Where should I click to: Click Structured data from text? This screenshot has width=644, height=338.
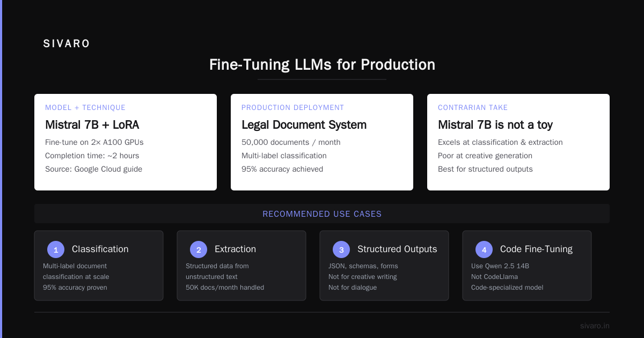(x=217, y=266)
